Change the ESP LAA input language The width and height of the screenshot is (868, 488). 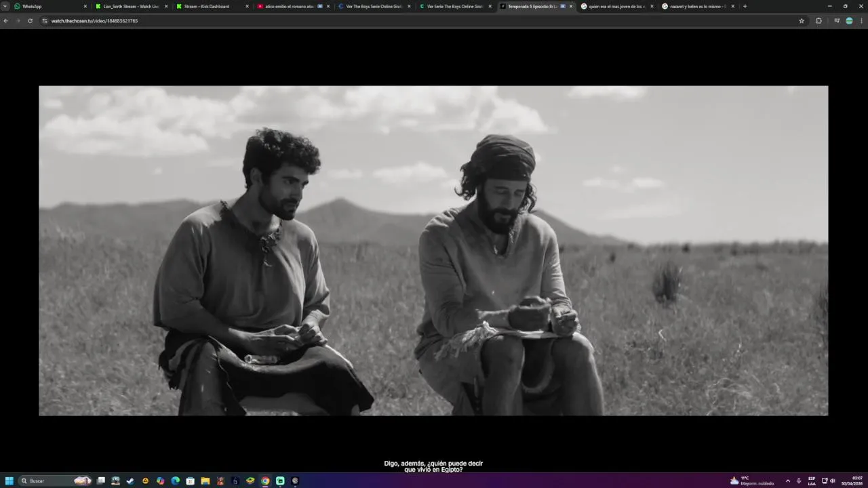tap(812, 481)
